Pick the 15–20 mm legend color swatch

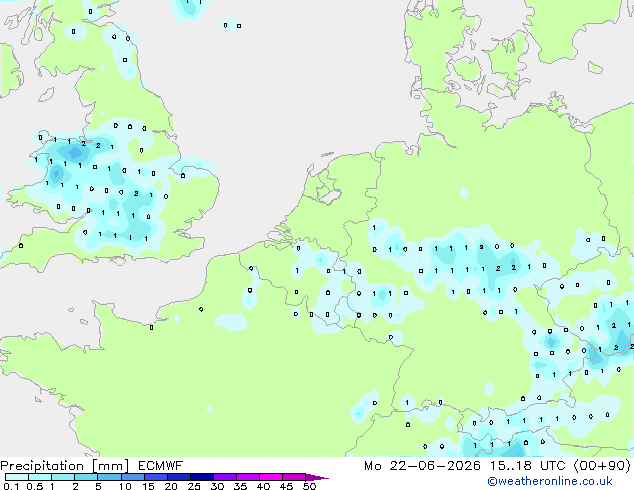point(155,477)
